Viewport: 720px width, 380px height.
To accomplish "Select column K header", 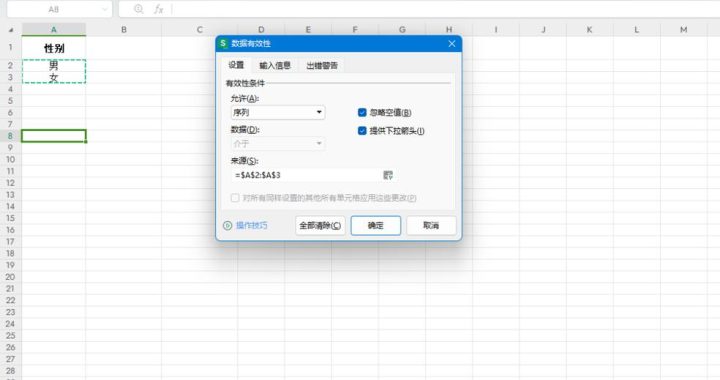I will 590,30.
